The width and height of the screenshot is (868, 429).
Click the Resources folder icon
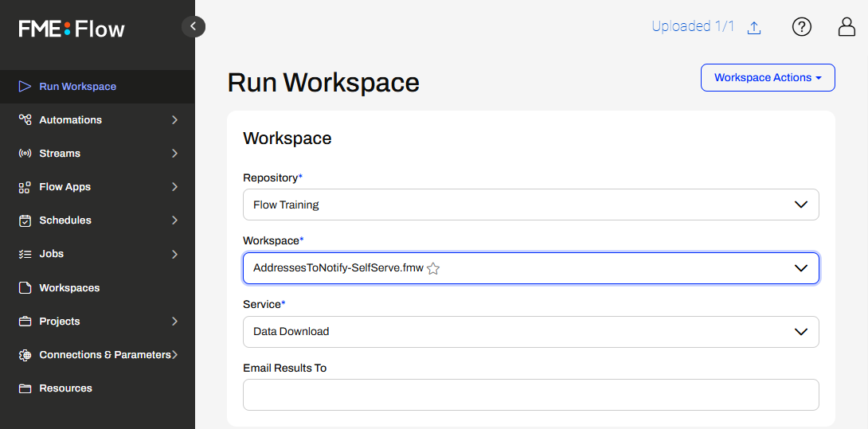click(x=25, y=388)
